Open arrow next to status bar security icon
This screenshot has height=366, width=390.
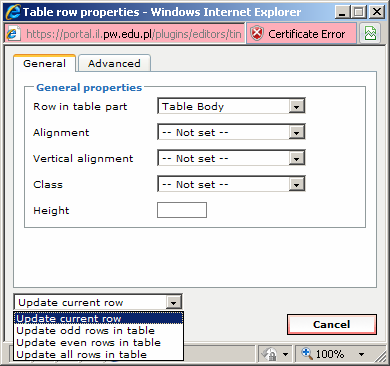(285, 354)
